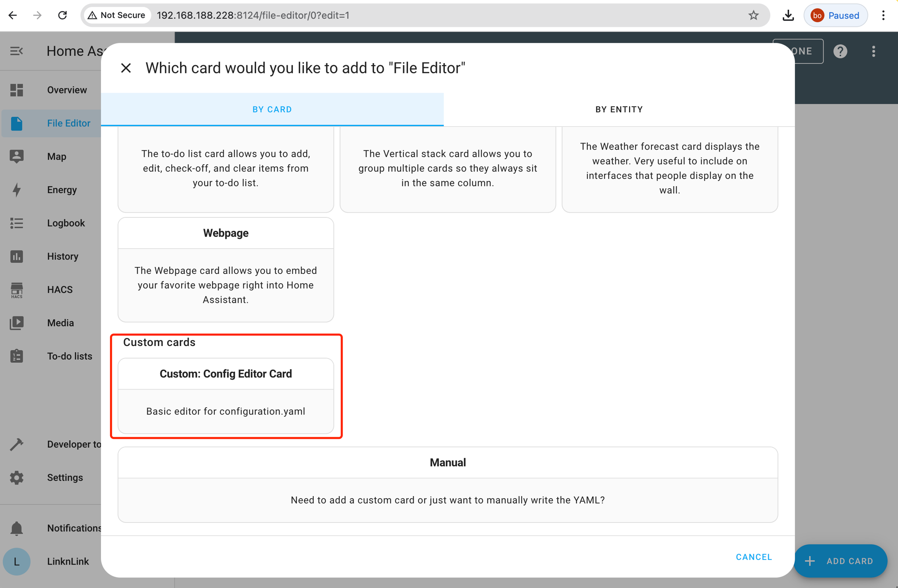
Task: Click the History chart icon
Action: [x=16, y=256]
